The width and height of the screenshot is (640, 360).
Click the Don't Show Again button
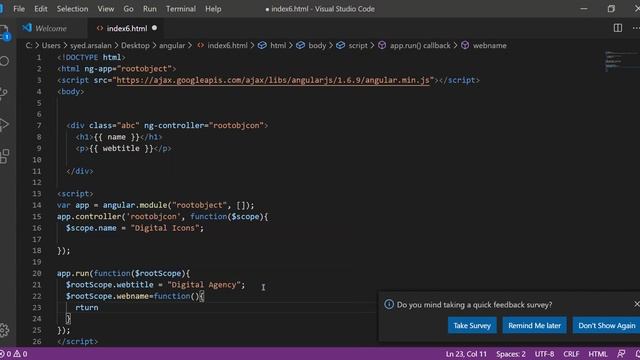[x=607, y=325]
